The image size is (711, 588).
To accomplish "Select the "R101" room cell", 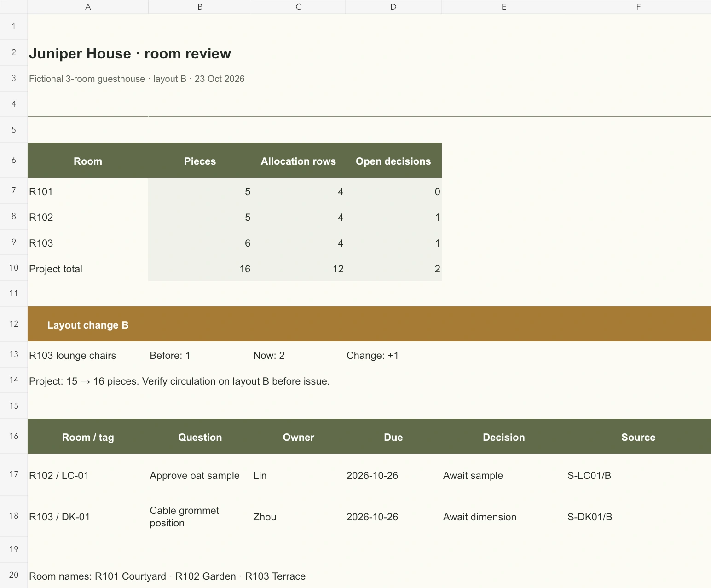I will pos(88,191).
